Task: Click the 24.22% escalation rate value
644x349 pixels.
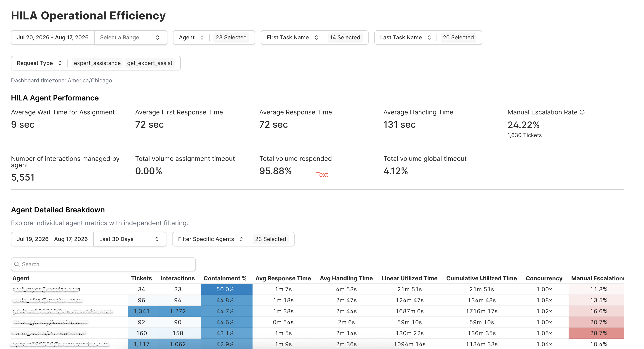Action: tap(523, 125)
